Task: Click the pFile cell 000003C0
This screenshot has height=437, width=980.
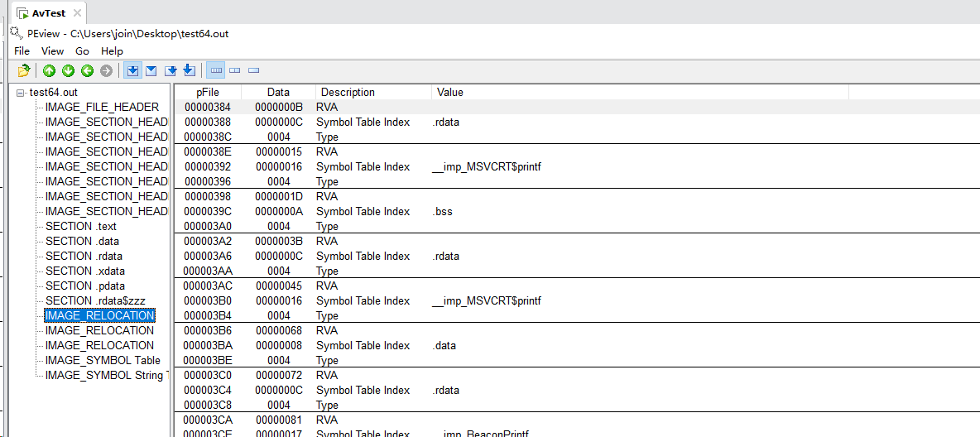Action: point(208,375)
